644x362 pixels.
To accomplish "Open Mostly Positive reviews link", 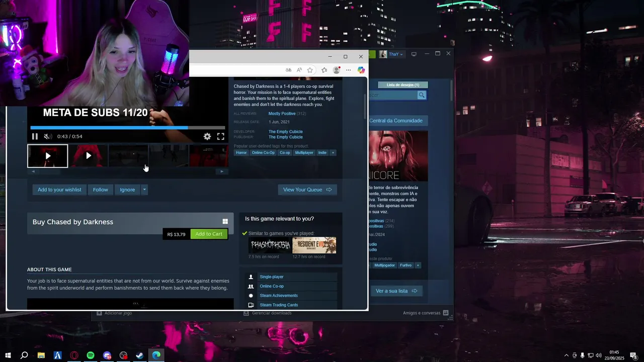I will pyautogui.click(x=282, y=114).
